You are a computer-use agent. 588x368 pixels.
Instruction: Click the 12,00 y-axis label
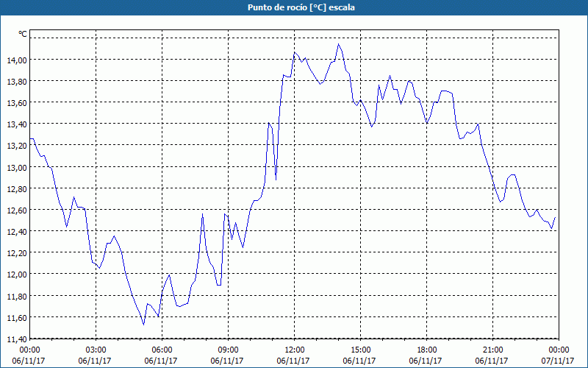[x=17, y=275]
